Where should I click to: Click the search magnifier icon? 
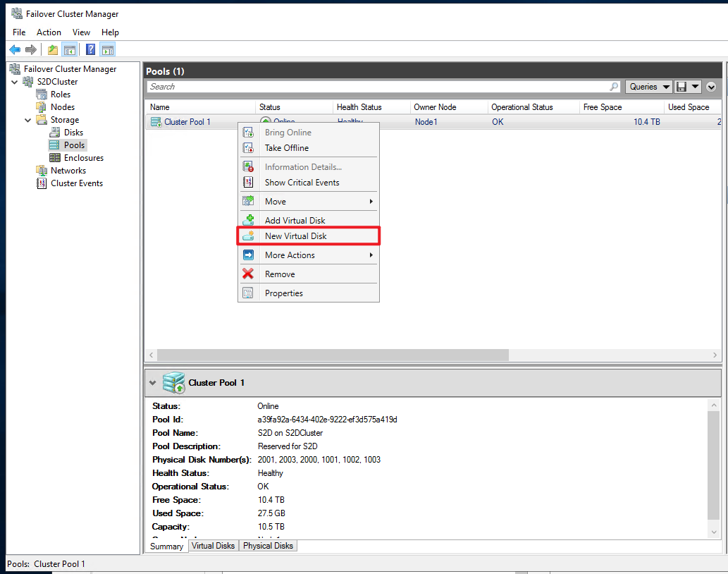click(x=614, y=86)
